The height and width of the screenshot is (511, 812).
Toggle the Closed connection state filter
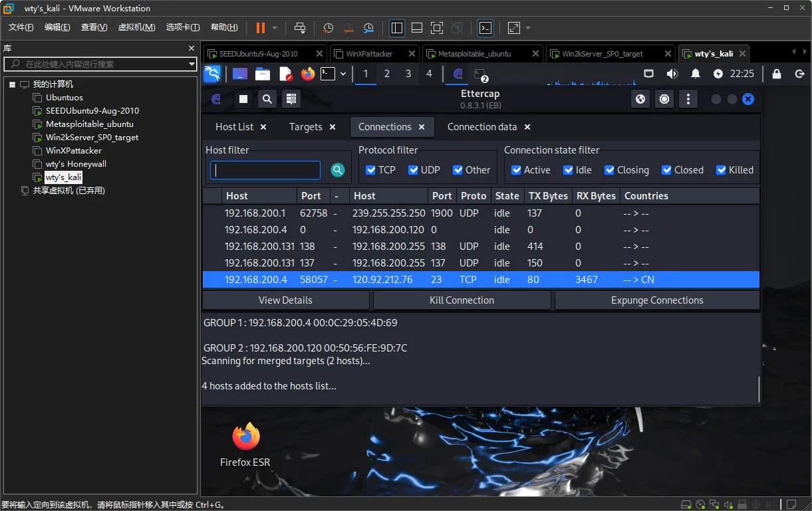(x=666, y=170)
